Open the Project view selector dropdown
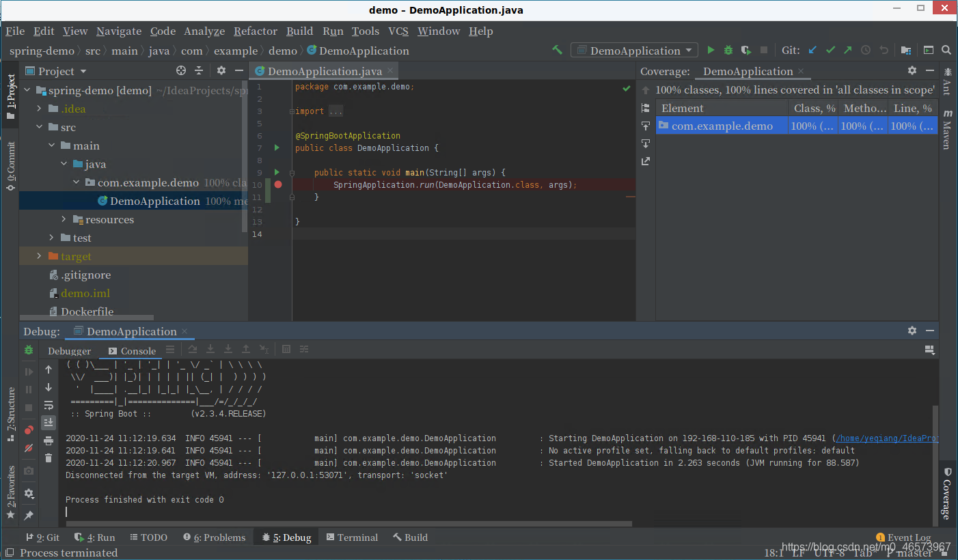The image size is (958, 560). coord(56,71)
